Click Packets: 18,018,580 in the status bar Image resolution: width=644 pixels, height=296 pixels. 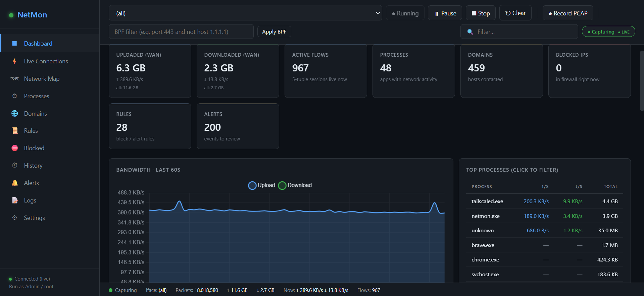[197, 290]
